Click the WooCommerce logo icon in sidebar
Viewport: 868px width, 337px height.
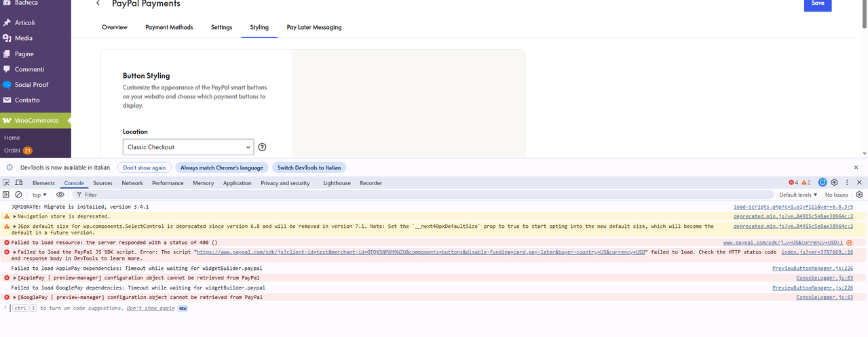click(x=7, y=121)
